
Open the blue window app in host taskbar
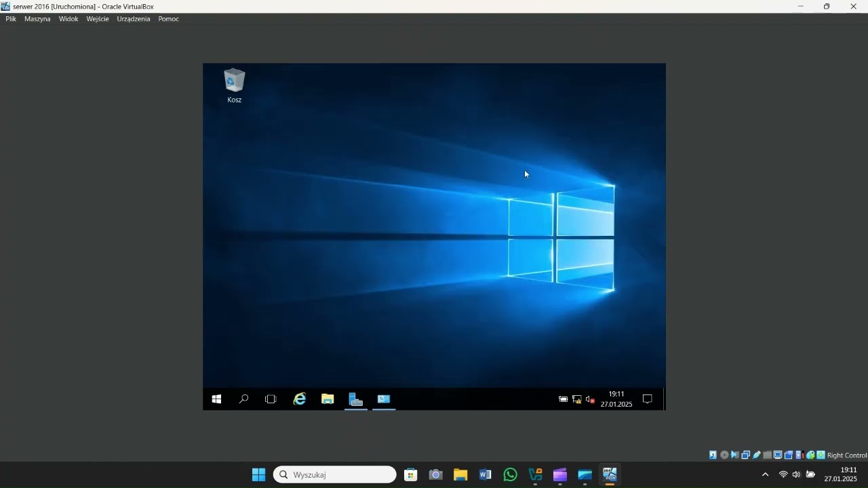coord(585,474)
